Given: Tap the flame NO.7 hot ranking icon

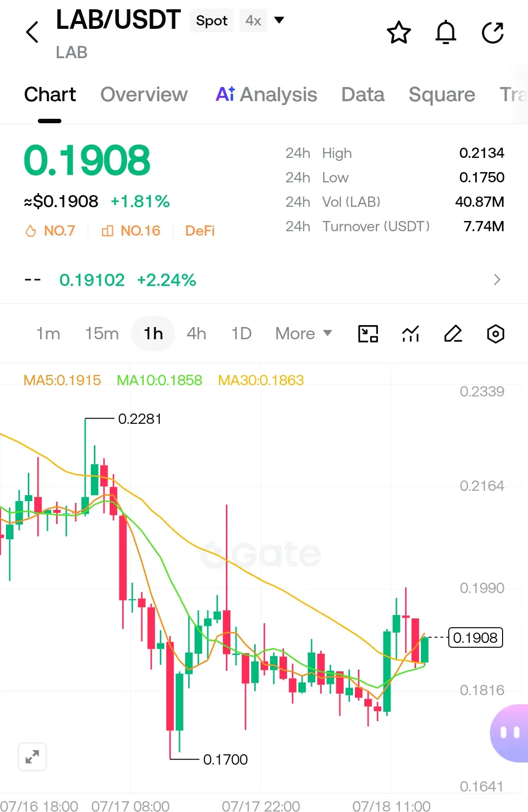Looking at the screenshot, I should click(x=31, y=231).
